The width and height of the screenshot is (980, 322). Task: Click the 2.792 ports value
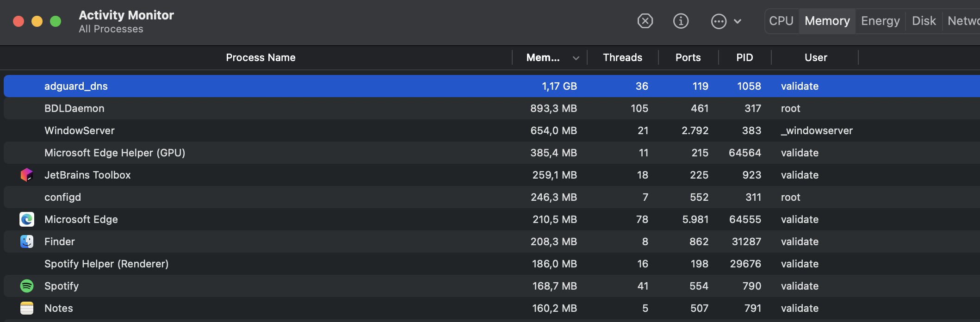(x=695, y=130)
